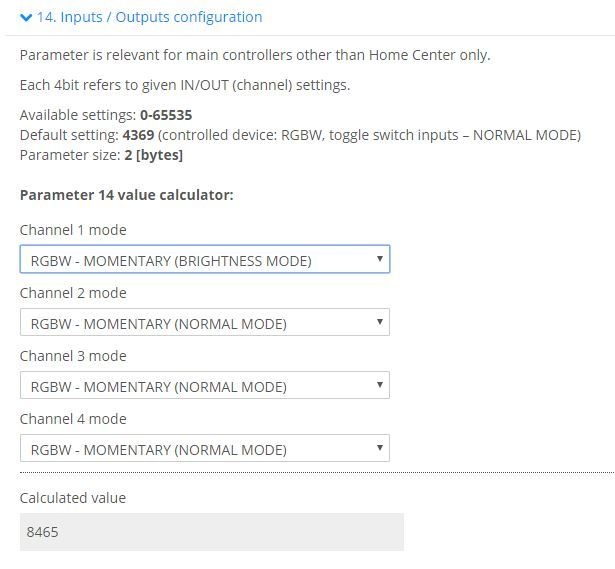Screen dimensions: 615x569
Task: Collapse section 14 using the chevron icon
Action: [26, 17]
